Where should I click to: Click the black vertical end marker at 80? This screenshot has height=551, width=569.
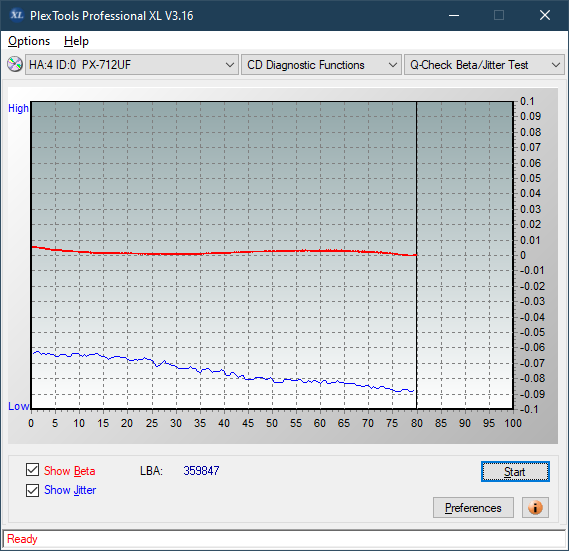[417, 255]
